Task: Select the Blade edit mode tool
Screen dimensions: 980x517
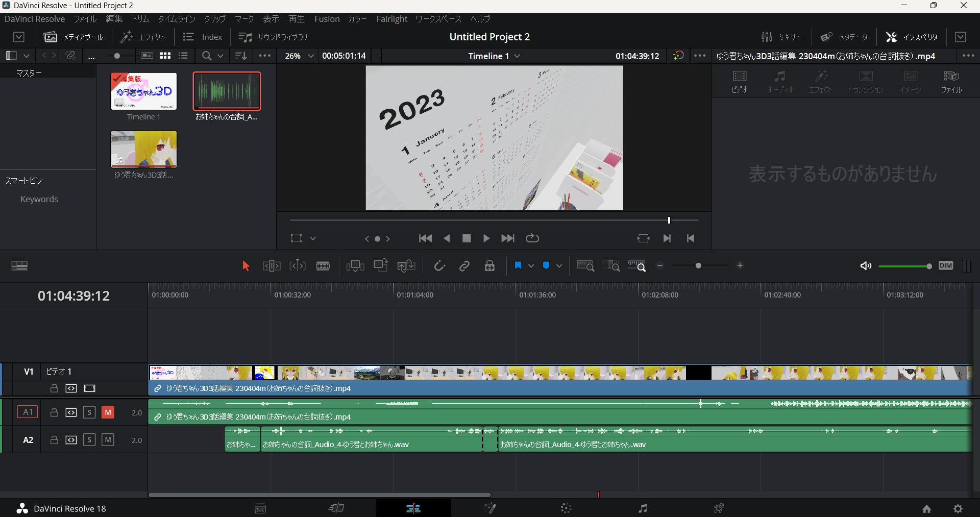Action: (x=323, y=266)
